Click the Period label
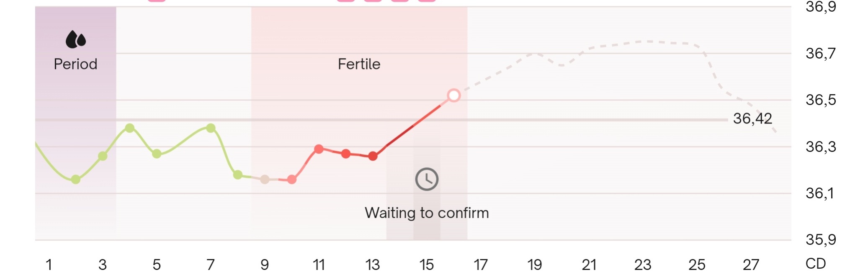Viewport: 868px width, 280px height. (x=75, y=64)
